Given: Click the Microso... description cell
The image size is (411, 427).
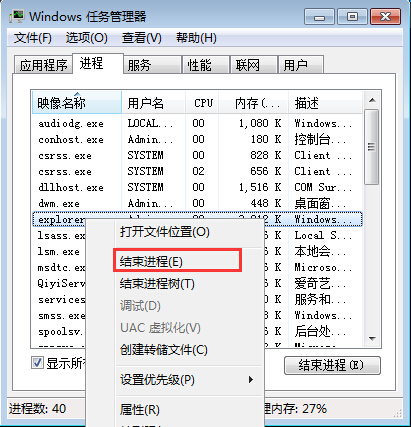Looking at the screenshot, I should [x=323, y=267].
